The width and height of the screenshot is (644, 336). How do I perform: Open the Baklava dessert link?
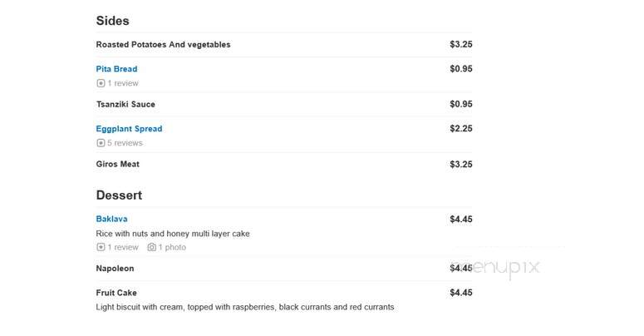coord(111,219)
